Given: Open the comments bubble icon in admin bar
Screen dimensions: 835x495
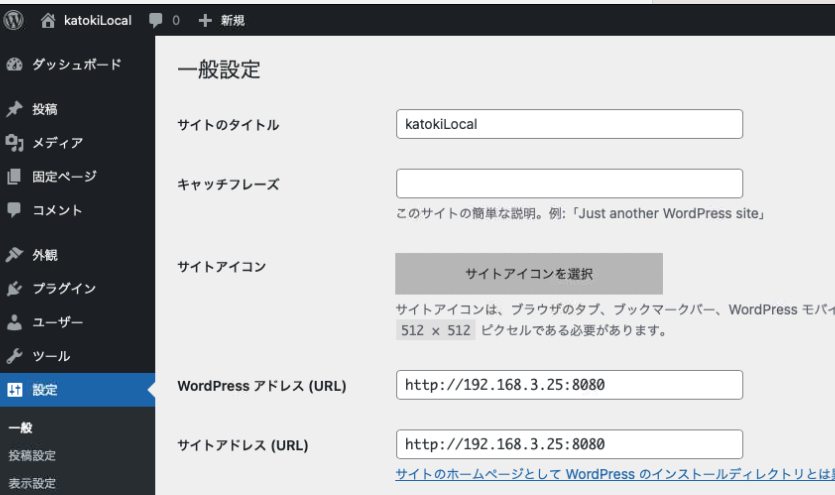Looking at the screenshot, I should [156, 20].
